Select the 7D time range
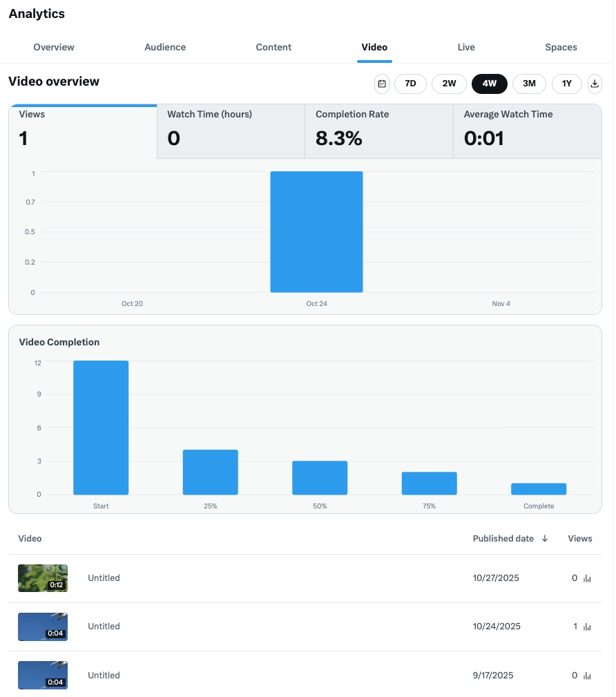The width and height of the screenshot is (616, 697). pos(410,84)
